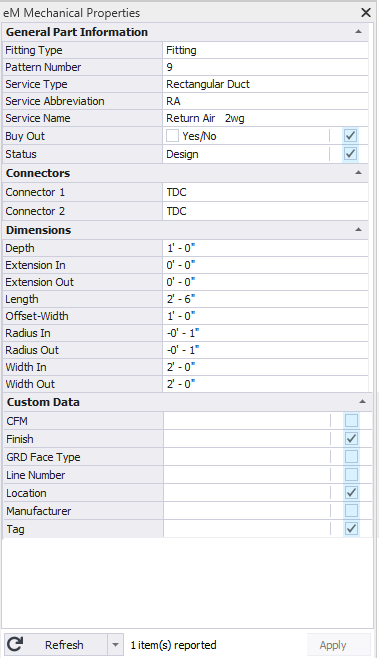379x658 pixels.
Task: Open the Refresh button dropdown arrow
Action: click(x=115, y=645)
